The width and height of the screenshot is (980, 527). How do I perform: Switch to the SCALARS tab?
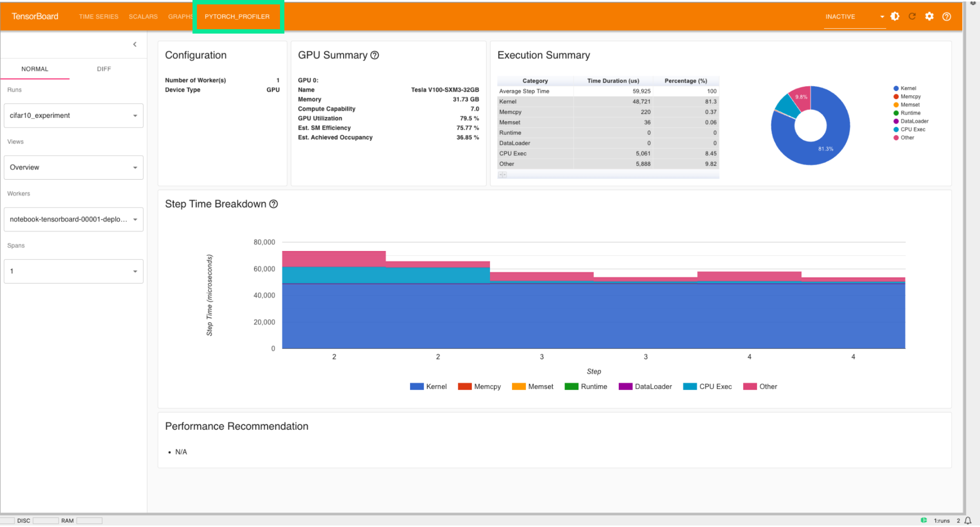pos(143,17)
